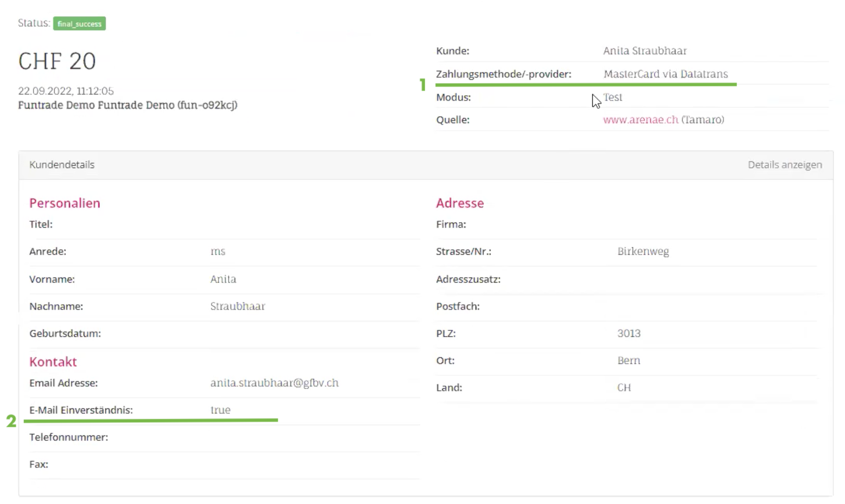Viewport: 845px width, 504px height.
Task: Click the Kontakt section heading
Action: click(53, 362)
